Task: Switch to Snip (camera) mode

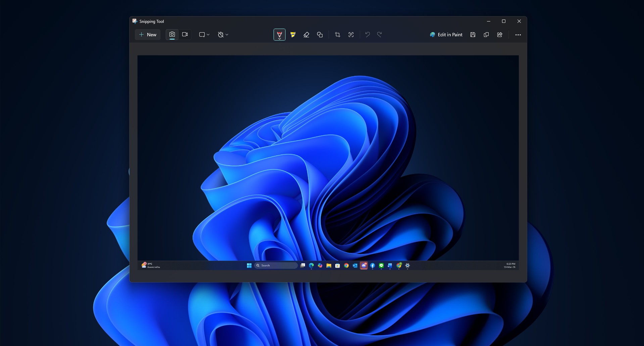Action: pyautogui.click(x=172, y=35)
